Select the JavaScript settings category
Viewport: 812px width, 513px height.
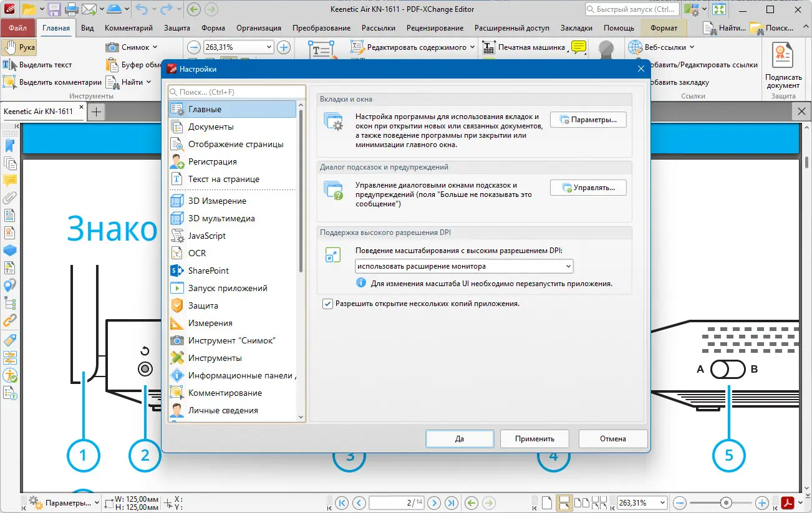[x=232, y=236]
